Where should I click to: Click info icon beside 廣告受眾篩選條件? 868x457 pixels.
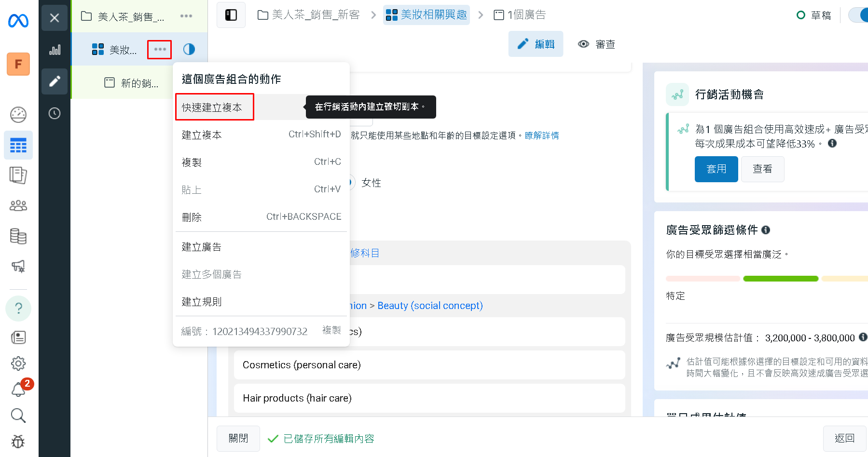tap(766, 230)
